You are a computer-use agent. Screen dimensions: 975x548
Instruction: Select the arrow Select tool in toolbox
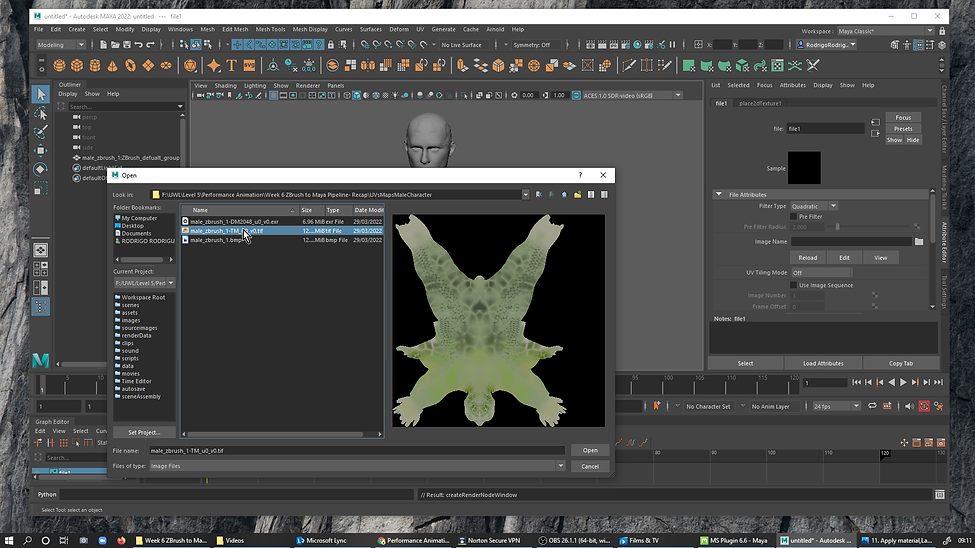click(x=41, y=94)
